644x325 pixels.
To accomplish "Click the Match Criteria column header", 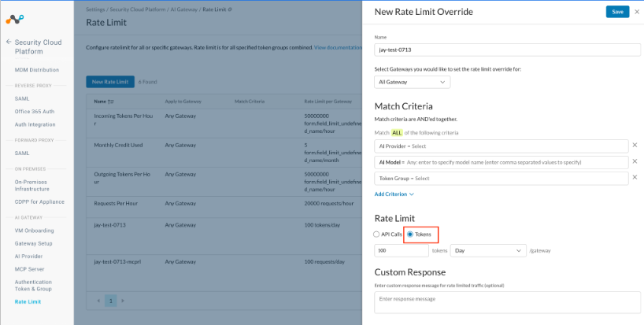I will (x=250, y=102).
